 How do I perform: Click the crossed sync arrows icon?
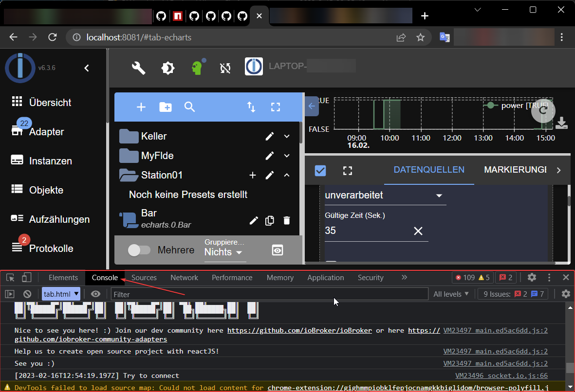225,68
